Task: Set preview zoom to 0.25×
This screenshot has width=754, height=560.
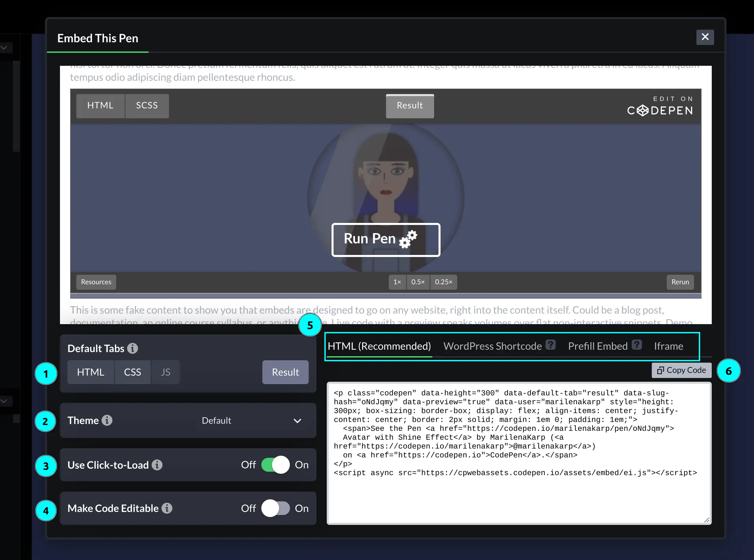Action: pyautogui.click(x=444, y=282)
